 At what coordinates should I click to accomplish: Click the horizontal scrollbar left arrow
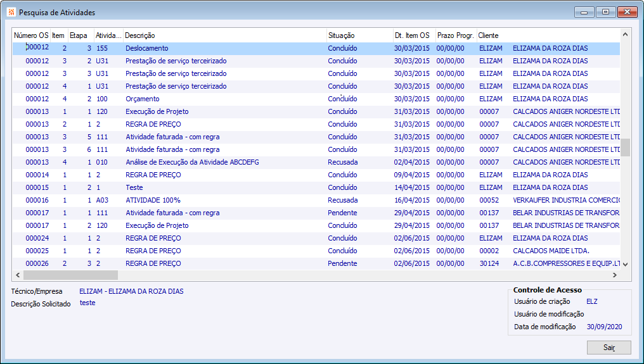(18, 275)
